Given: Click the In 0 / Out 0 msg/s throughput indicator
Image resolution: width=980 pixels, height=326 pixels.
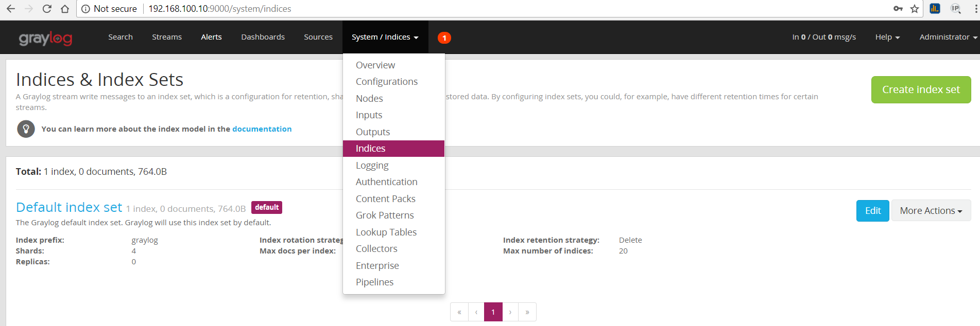Looking at the screenshot, I should (824, 37).
